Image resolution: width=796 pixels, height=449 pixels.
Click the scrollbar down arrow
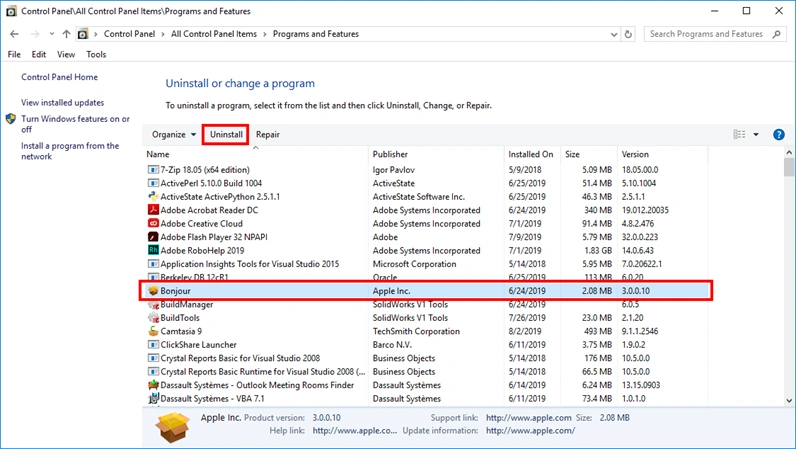(789, 401)
